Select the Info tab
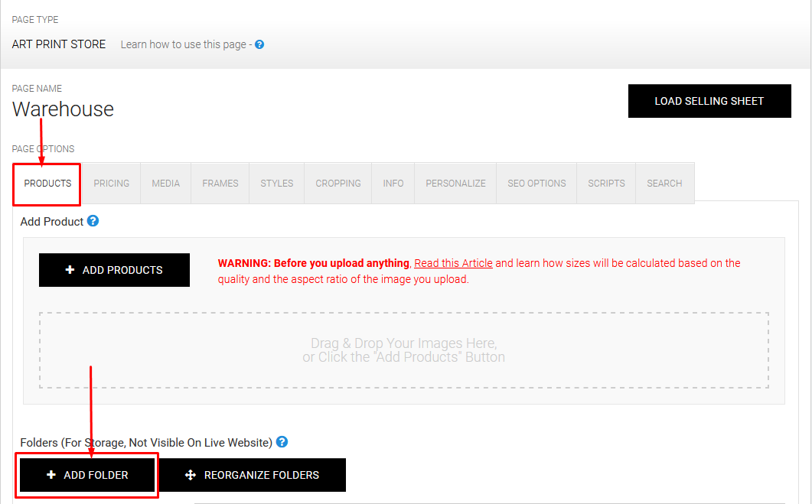Image resolution: width=812 pixels, height=504 pixels. (x=393, y=184)
